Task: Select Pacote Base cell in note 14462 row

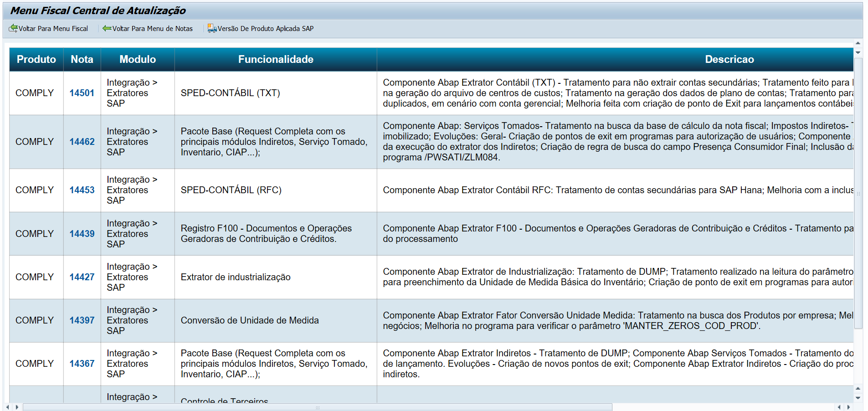Action: pos(276,142)
